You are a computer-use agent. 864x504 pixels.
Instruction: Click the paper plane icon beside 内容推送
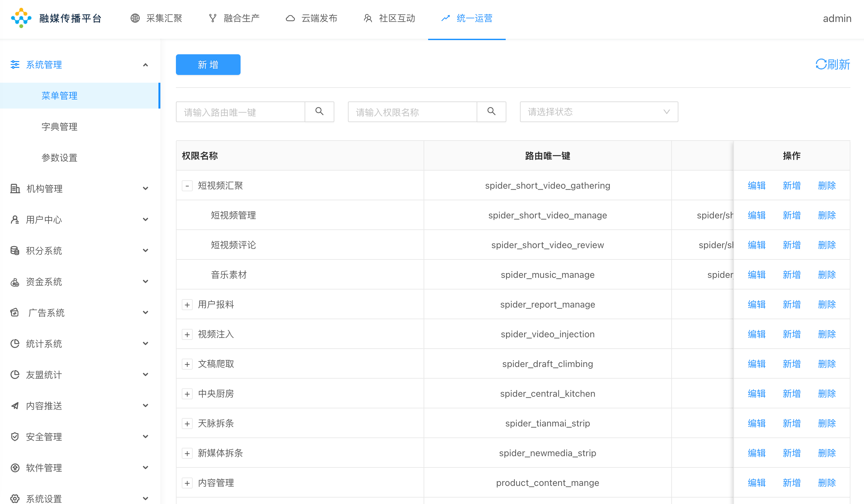[x=15, y=406]
